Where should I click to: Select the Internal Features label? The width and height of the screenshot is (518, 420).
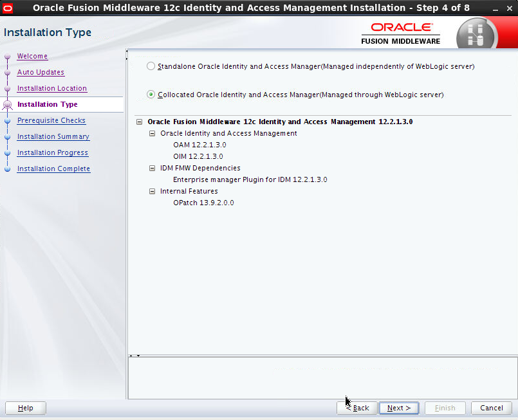click(189, 191)
